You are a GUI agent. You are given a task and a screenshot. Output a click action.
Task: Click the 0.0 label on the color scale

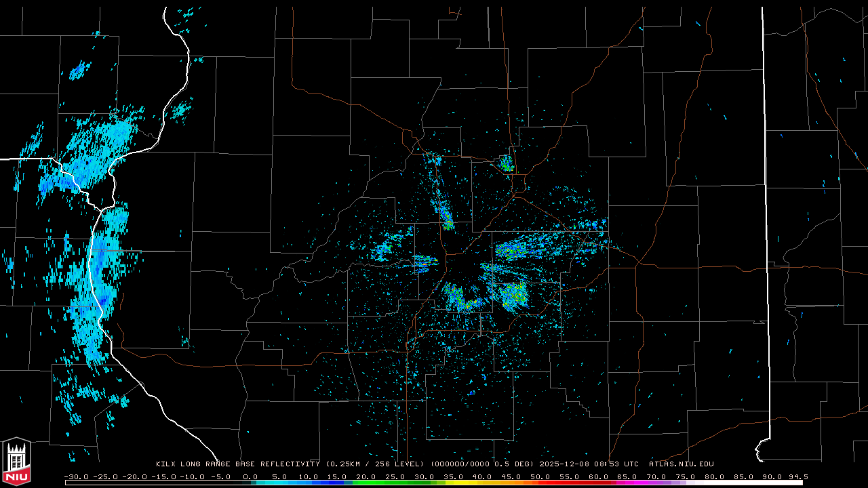point(250,476)
